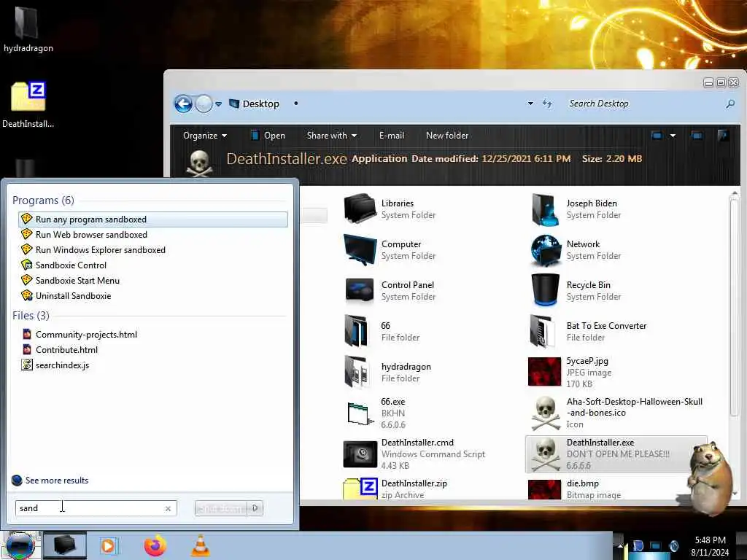Open the view options dropdown arrow
This screenshot has height=560, width=747.
pos(673,136)
